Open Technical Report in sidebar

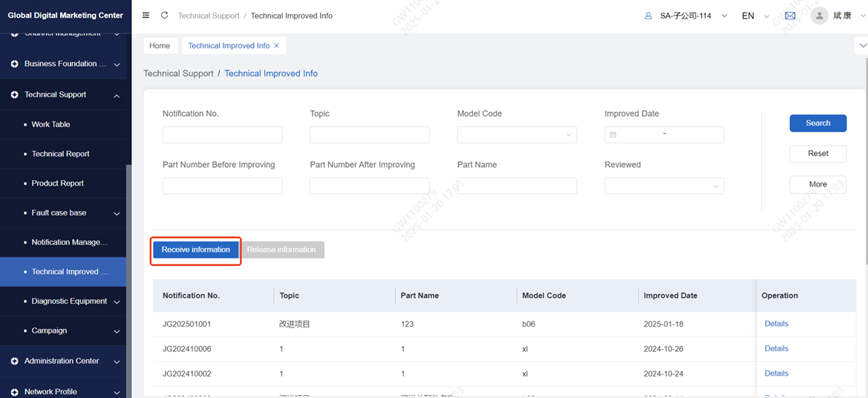[x=60, y=154]
